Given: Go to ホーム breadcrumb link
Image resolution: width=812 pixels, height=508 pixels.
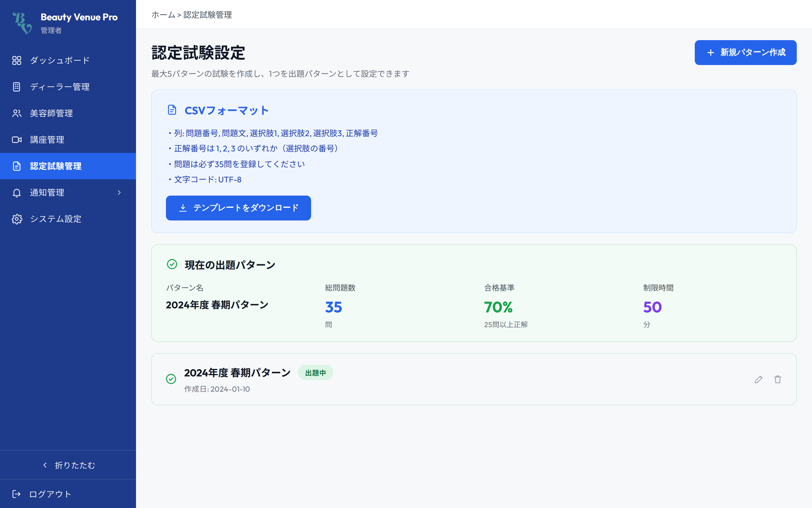Looking at the screenshot, I should point(163,15).
